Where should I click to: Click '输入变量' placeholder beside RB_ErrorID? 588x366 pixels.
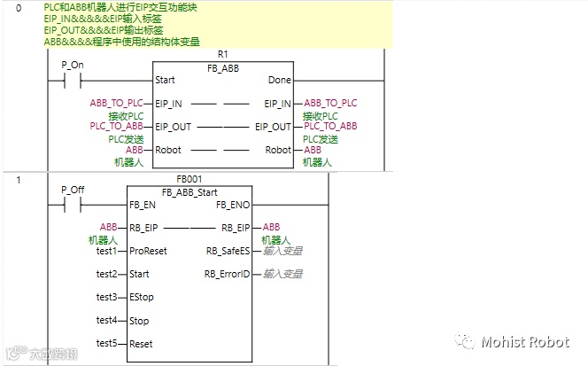tap(282, 274)
